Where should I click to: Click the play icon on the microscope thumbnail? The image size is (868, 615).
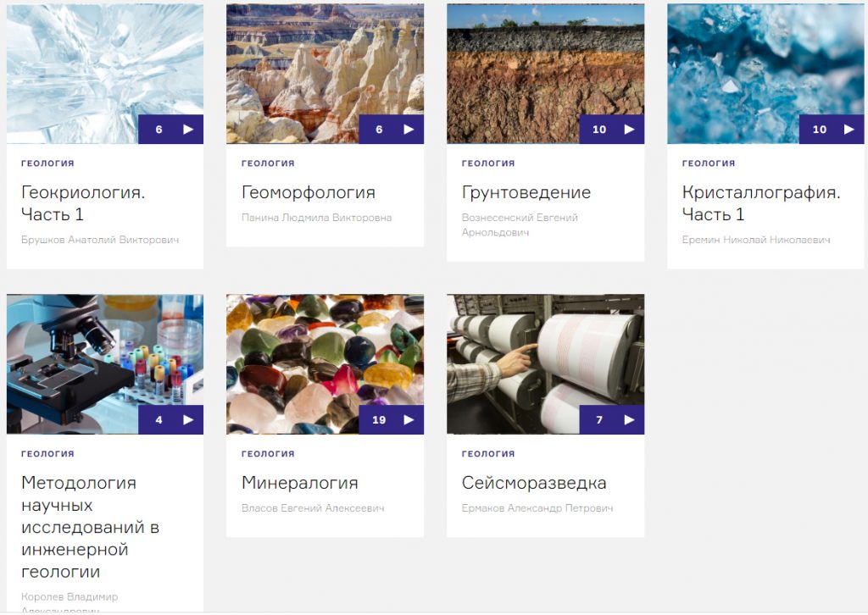(188, 420)
